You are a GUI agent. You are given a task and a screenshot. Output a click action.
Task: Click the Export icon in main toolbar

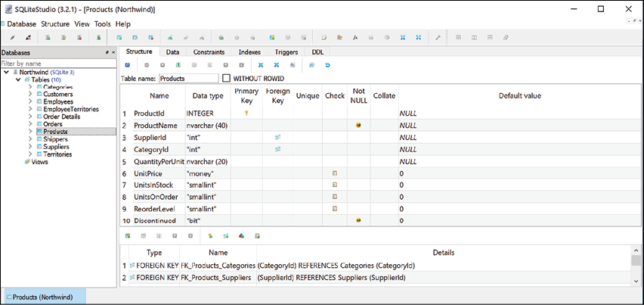[418, 37]
